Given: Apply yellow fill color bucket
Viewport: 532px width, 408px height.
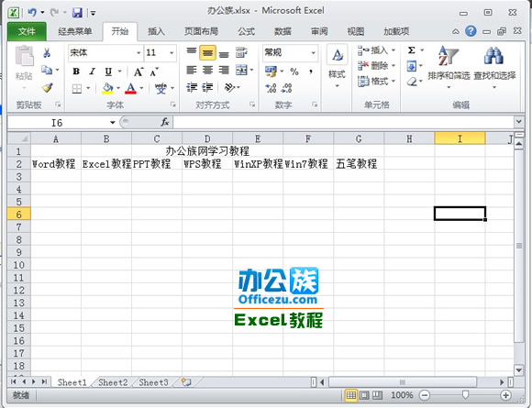Looking at the screenshot, I should point(107,89).
